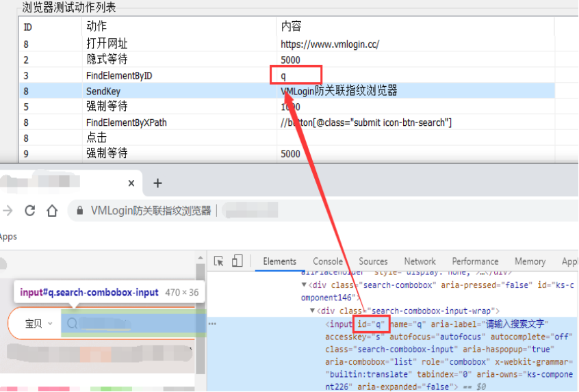The image size is (579, 392).
Task: Open the Memory tab
Action: pos(530,261)
